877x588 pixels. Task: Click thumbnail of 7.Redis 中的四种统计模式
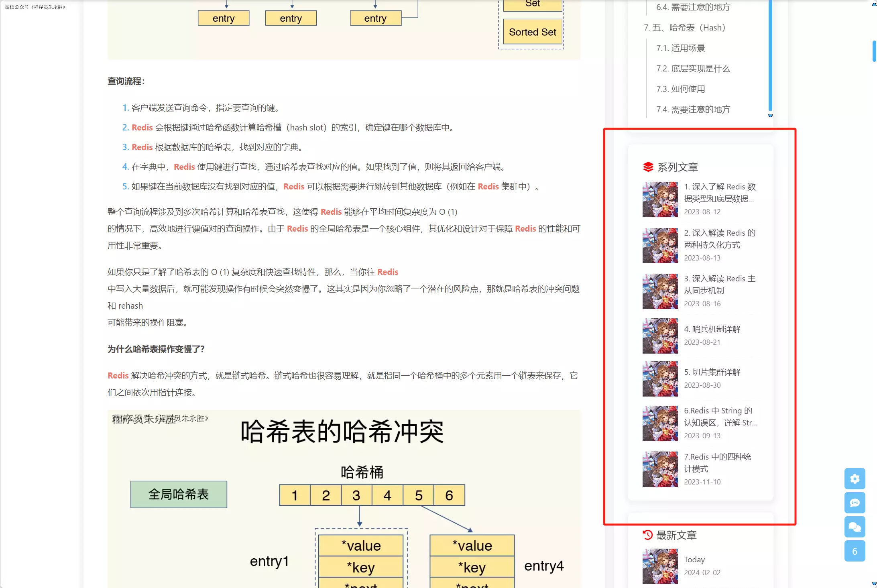[x=660, y=469]
